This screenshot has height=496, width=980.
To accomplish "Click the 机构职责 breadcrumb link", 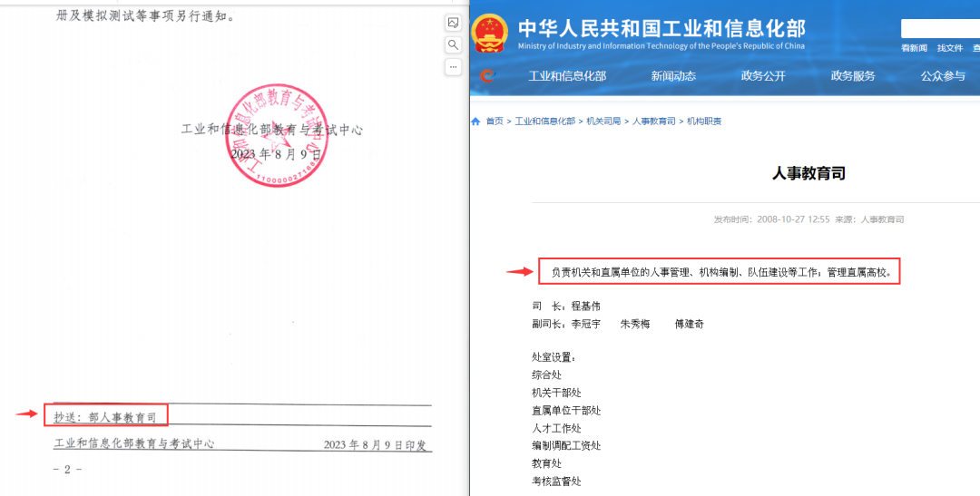I will (x=704, y=122).
